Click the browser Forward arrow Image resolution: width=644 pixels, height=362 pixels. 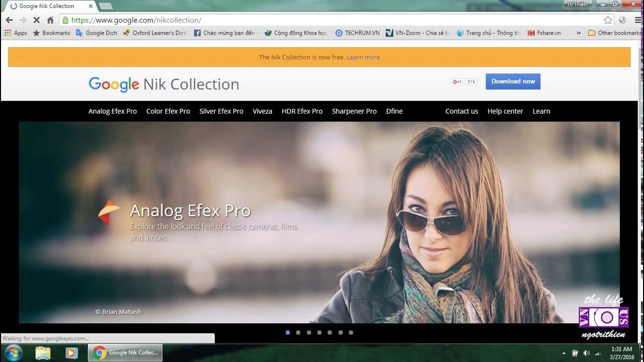(23, 20)
